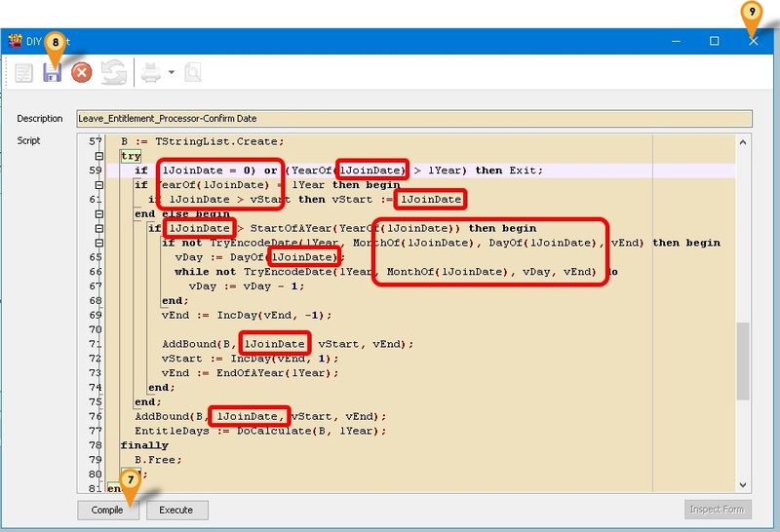The width and height of the screenshot is (780, 532).
Task: Click the Print Preview magnifier icon
Action: click(x=194, y=73)
